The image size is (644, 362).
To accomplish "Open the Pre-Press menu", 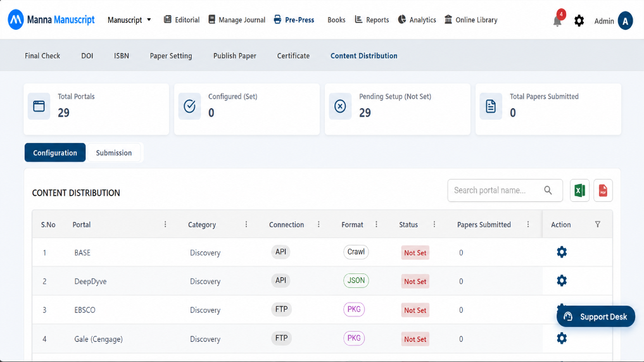I will pyautogui.click(x=294, y=20).
